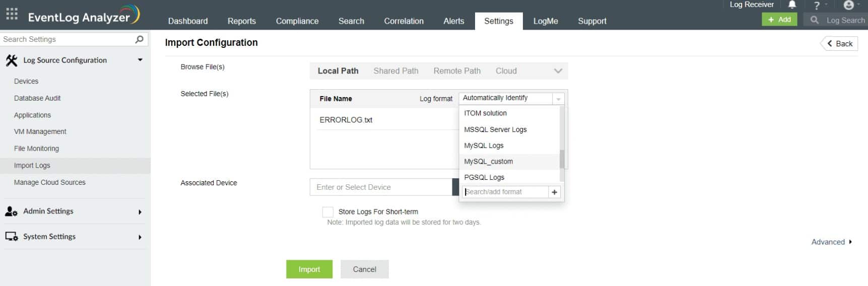Image resolution: width=868 pixels, height=286 pixels.
Task: Click the log format list scrollbar
Action: tap(562, 159)
